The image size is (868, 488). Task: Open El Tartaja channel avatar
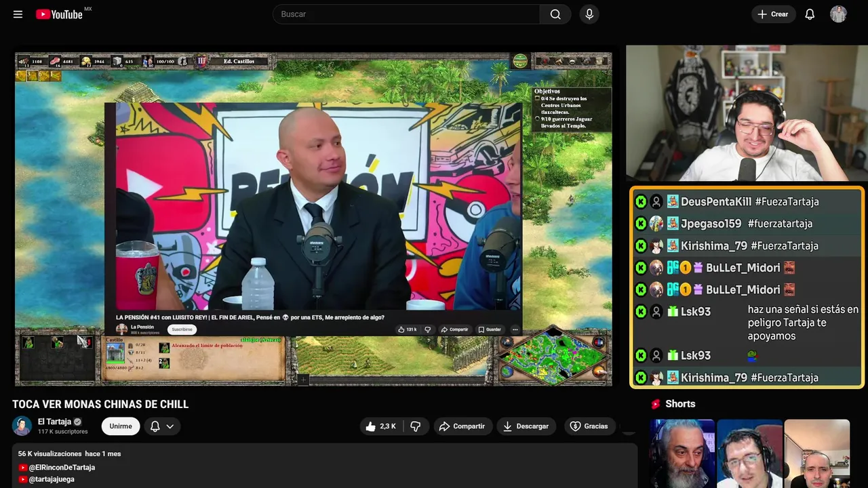[22, 426]
